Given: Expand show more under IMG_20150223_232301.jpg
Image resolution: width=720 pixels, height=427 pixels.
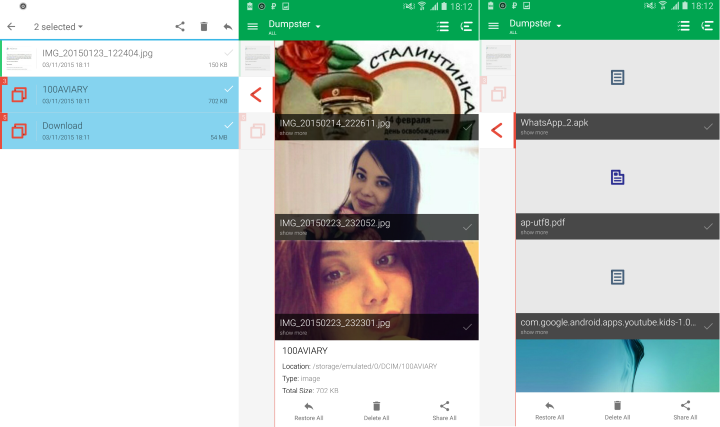Looking at the screenshot, I should pos(294,333).
